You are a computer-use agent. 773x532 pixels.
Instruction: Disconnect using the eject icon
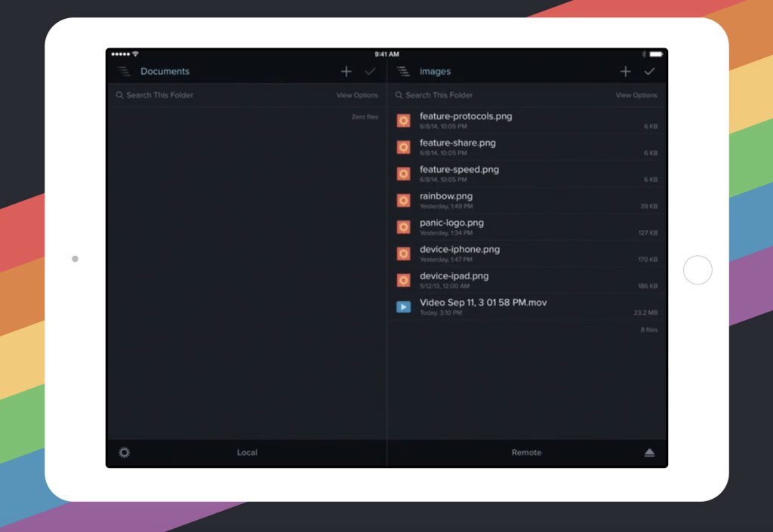click(649, 452)
